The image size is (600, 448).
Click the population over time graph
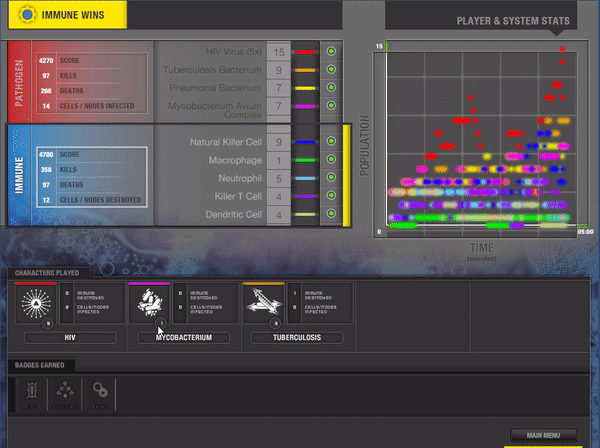coord(481,138)
